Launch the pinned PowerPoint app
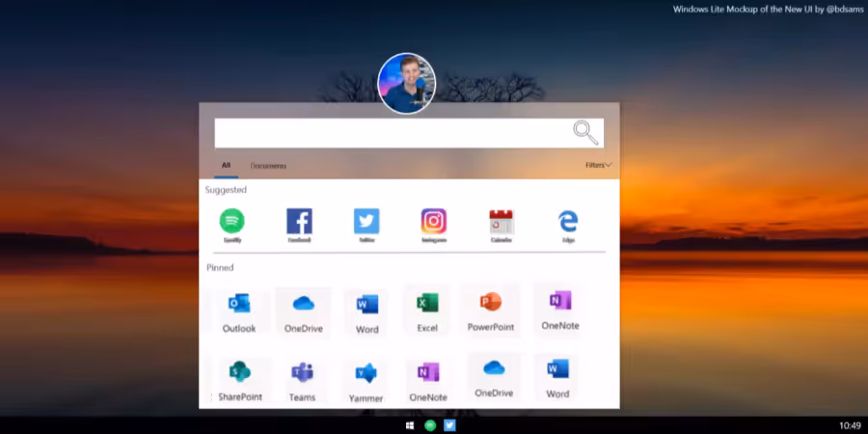Viewport: 868px width, 434px height. 491,311
